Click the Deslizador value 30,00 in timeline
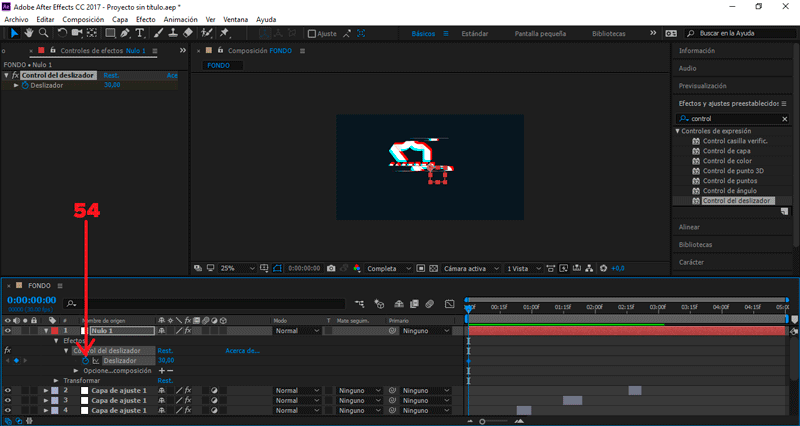 click(x=166, y=361)
